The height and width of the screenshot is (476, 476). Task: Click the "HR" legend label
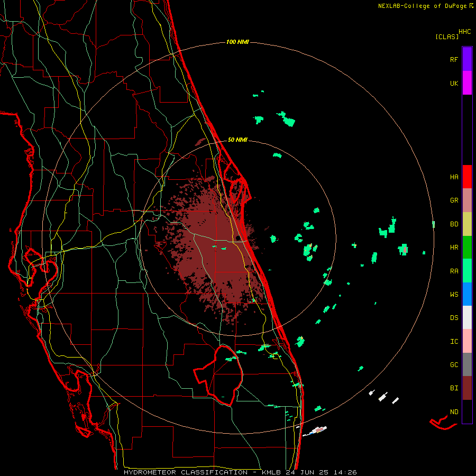454,248
